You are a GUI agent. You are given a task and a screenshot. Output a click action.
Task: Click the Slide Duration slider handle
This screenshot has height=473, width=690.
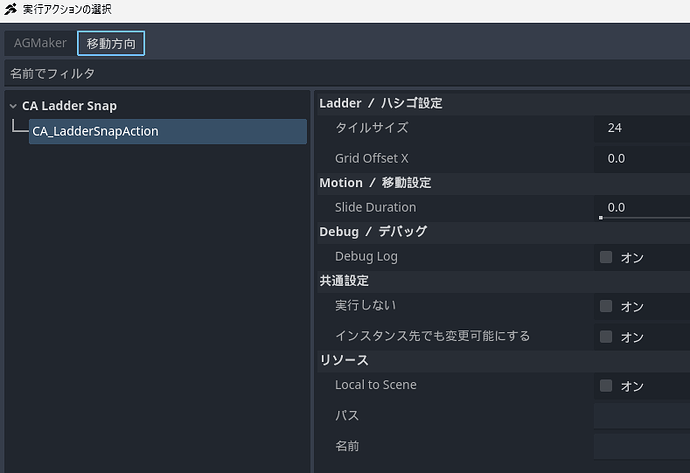(x=601, y=218)
